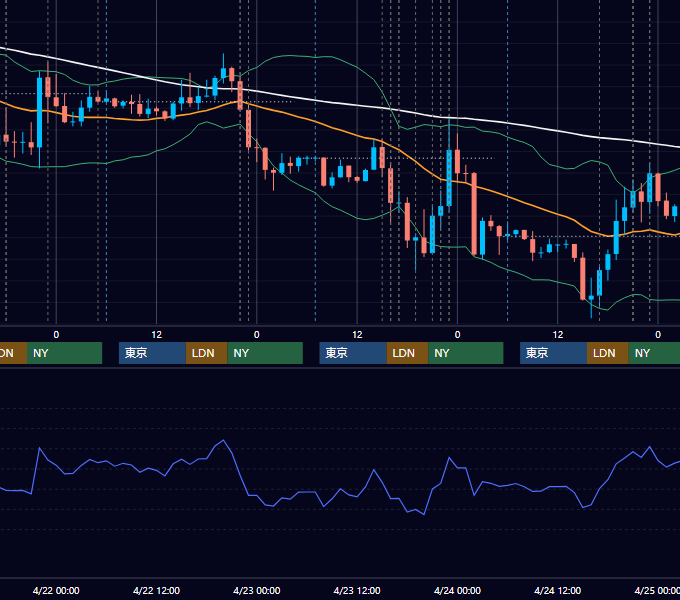Pick the LDN session bar for 4/24
Screen dimensions: 680x600
tap(608, 353)
